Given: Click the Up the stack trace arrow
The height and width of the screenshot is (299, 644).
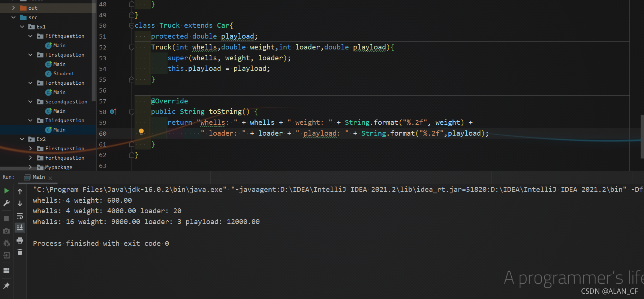Looking at the screenshot, I should pyautogui.click(x=20, y=191).
